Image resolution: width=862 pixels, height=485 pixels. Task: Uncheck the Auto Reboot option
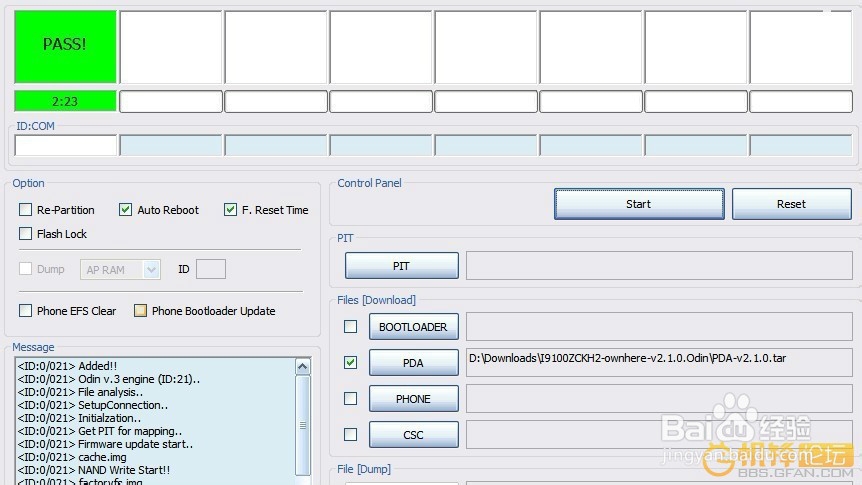tap(125, 210)
